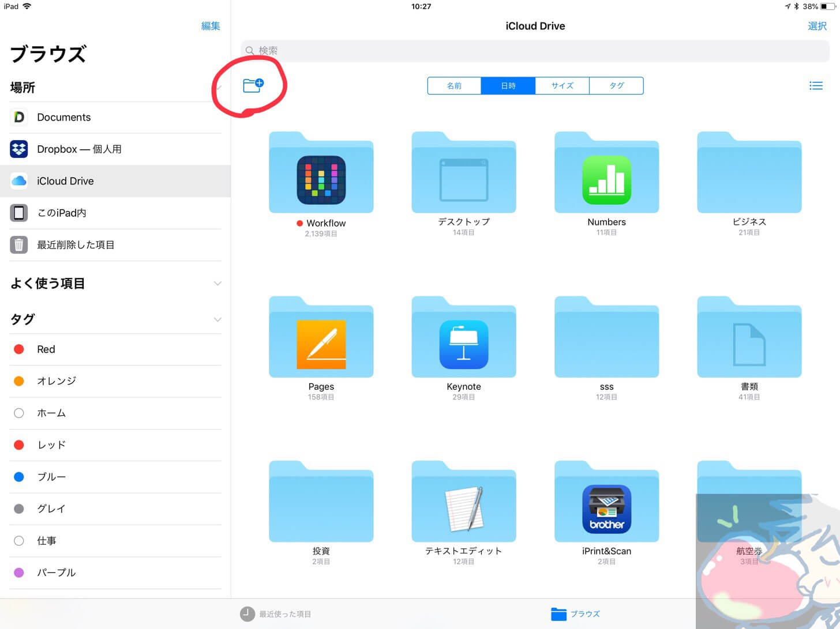
Task: Tap 編集 in the sidebar
Action: pyautogui.click(x=211, y=26)
